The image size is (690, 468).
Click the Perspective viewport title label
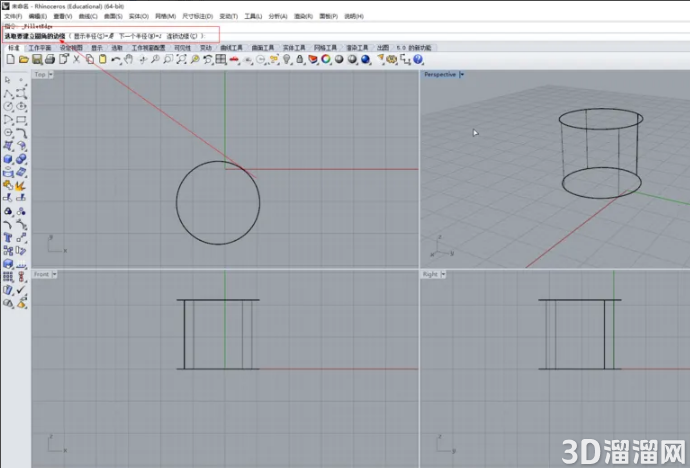(440, 74)
